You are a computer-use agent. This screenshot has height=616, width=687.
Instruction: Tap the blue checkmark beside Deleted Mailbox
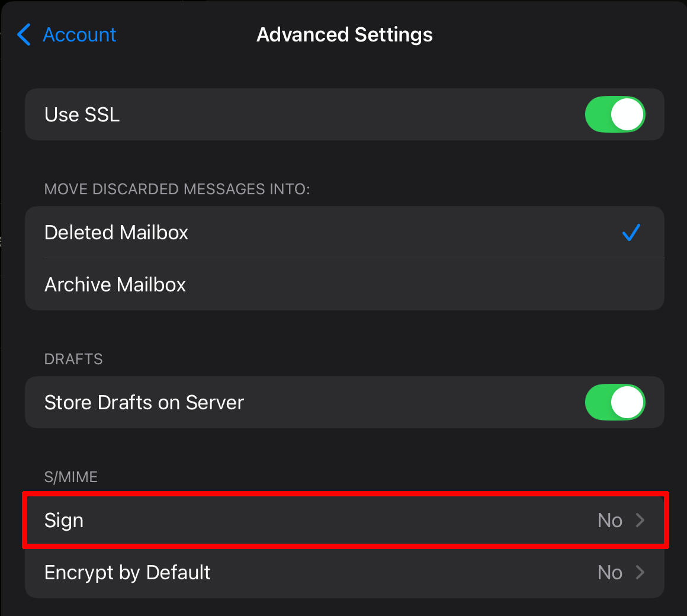[631, 233]
